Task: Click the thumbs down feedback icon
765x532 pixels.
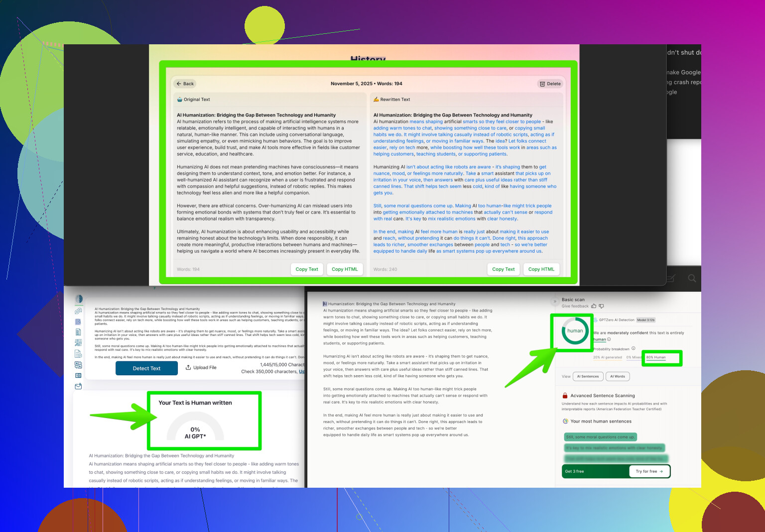Action: tap(601, 306)
